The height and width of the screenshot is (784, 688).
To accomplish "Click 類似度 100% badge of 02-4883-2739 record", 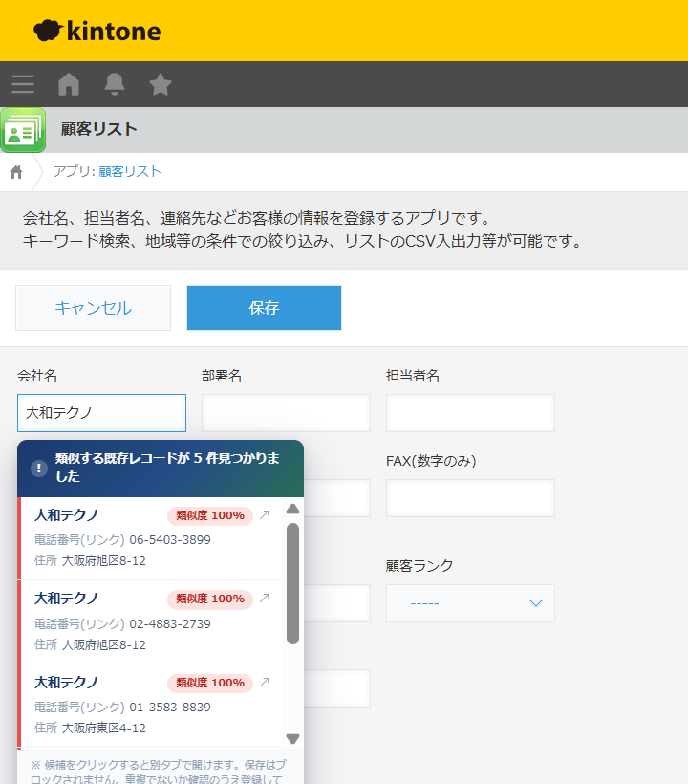I will click(x=210, y=599).
